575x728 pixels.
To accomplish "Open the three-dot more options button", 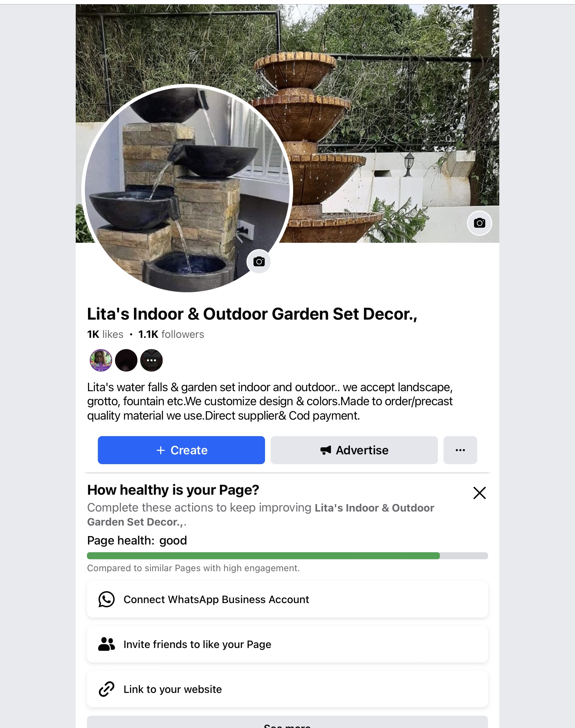I will [460, 450].
